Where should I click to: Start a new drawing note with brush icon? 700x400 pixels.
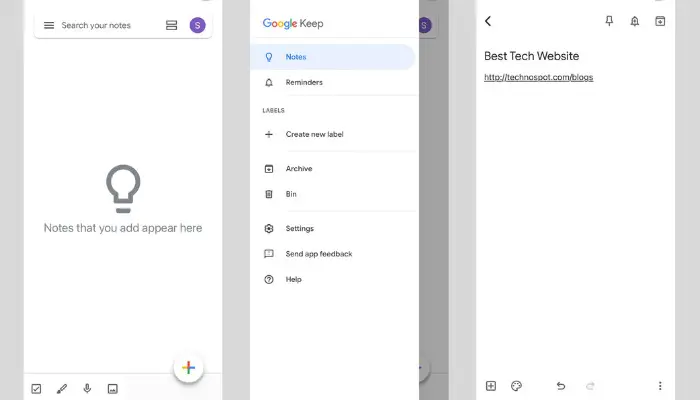pyautogui.click(x=62, y=389)
